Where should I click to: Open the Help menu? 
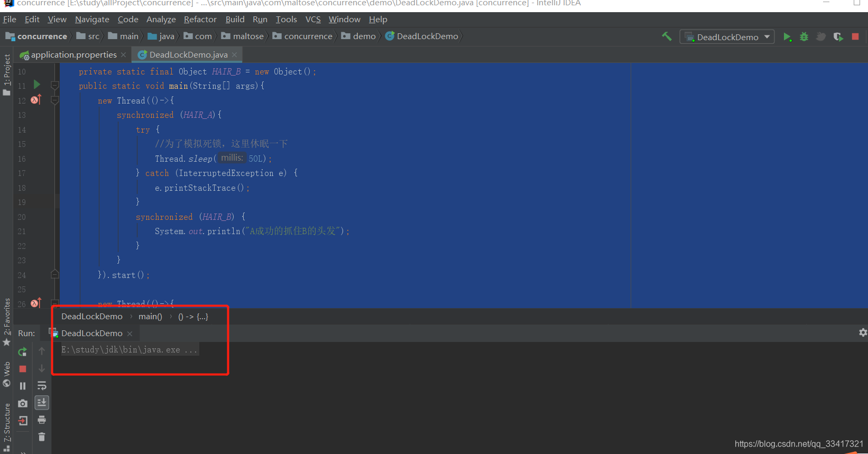(378, 20)
